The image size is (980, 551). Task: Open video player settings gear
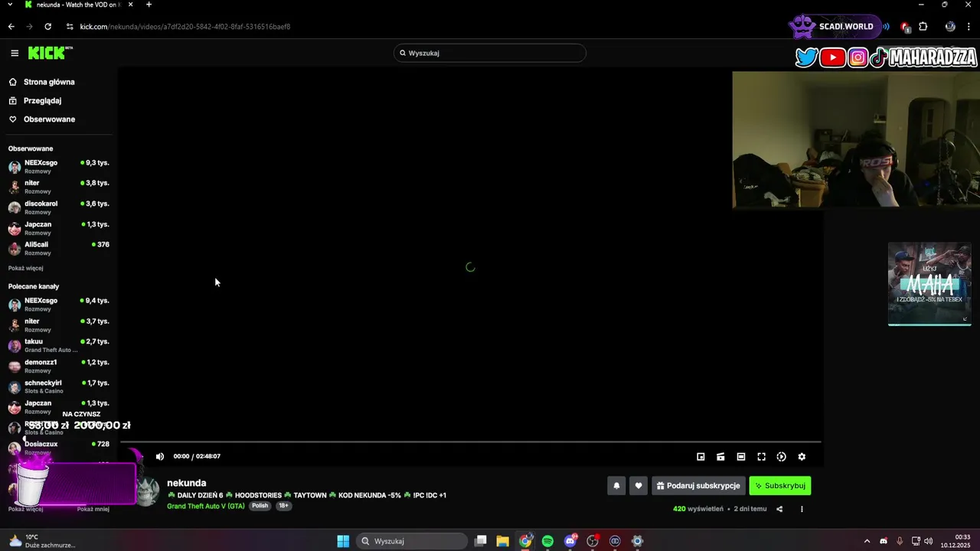pyautogui.click(x=802, y=457)
